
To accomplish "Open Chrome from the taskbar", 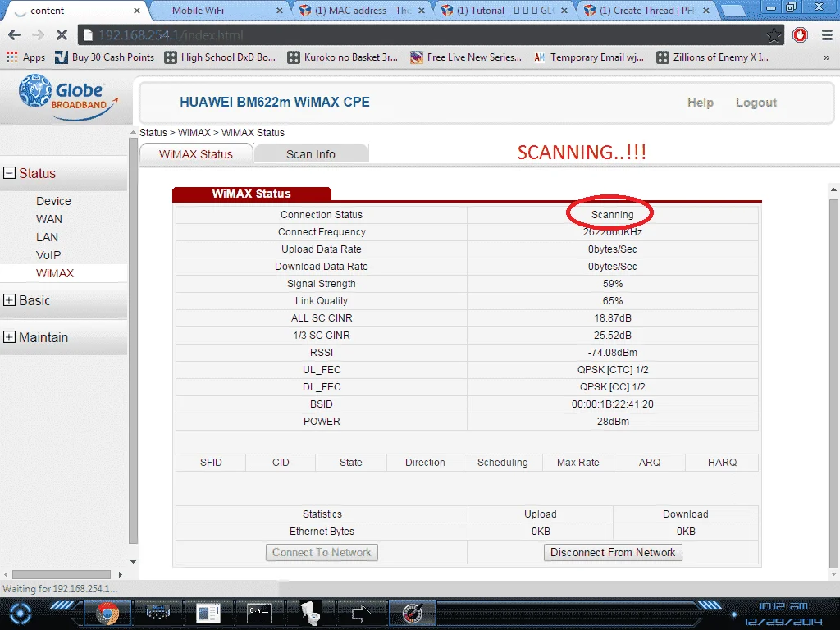I will tap(107, 614).
